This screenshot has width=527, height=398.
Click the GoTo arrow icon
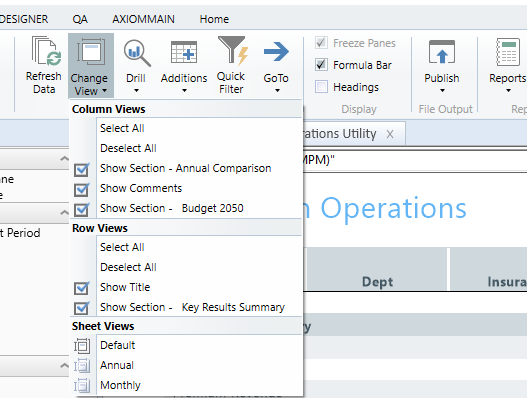pyautogui.click(x=276, y=52)
